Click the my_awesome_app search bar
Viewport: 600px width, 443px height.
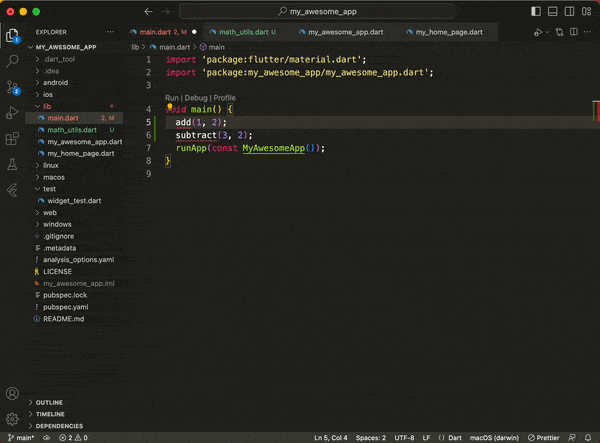coord(317,12)
